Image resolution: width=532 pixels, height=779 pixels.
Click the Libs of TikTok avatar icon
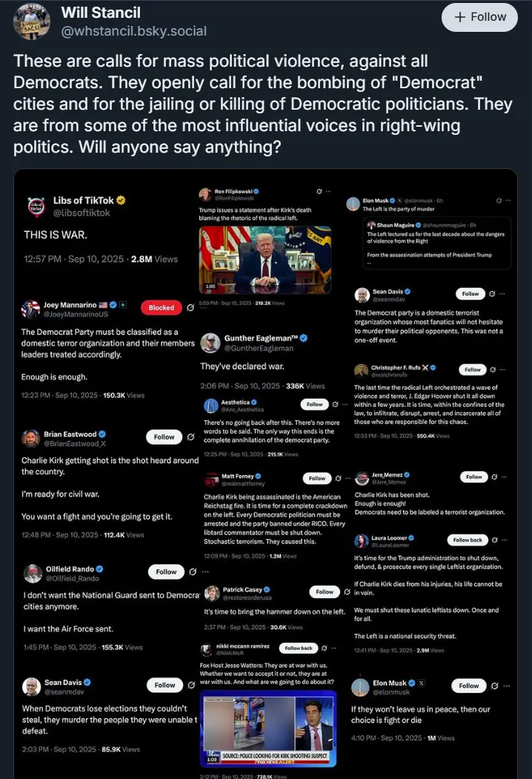[x=35, y=207]
